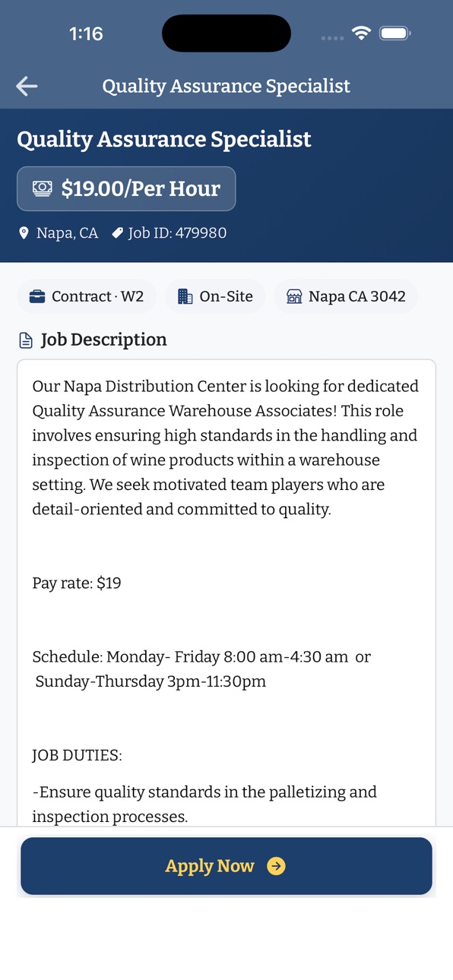This screenshot has height=980, width=453.
Task: Tap the Quality Assurance Specialist header title
Action: (x=226, y=86)
